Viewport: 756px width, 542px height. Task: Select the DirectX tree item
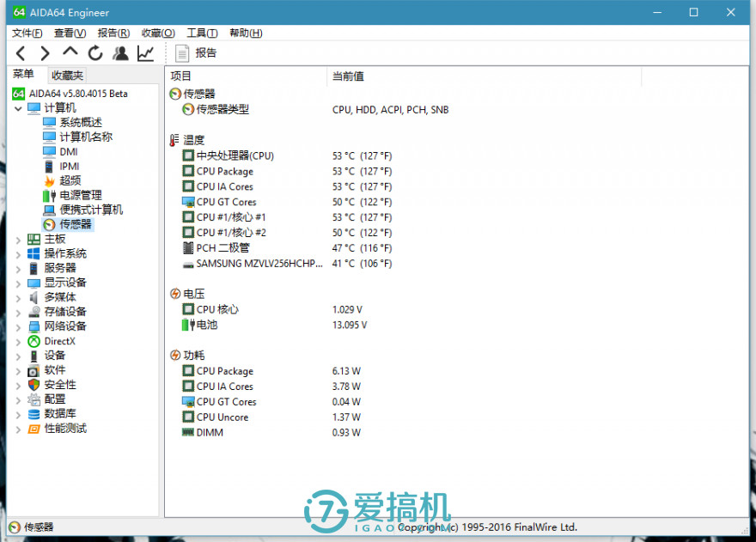coord(59,341)
